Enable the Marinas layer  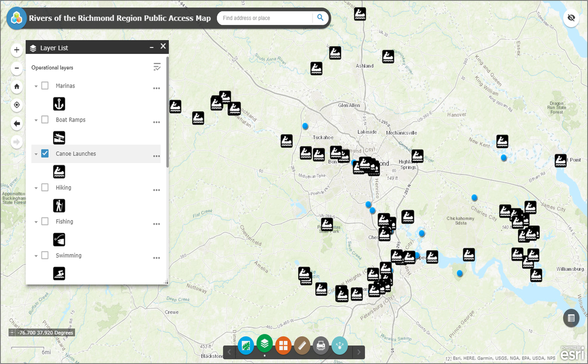pos(45,85)
